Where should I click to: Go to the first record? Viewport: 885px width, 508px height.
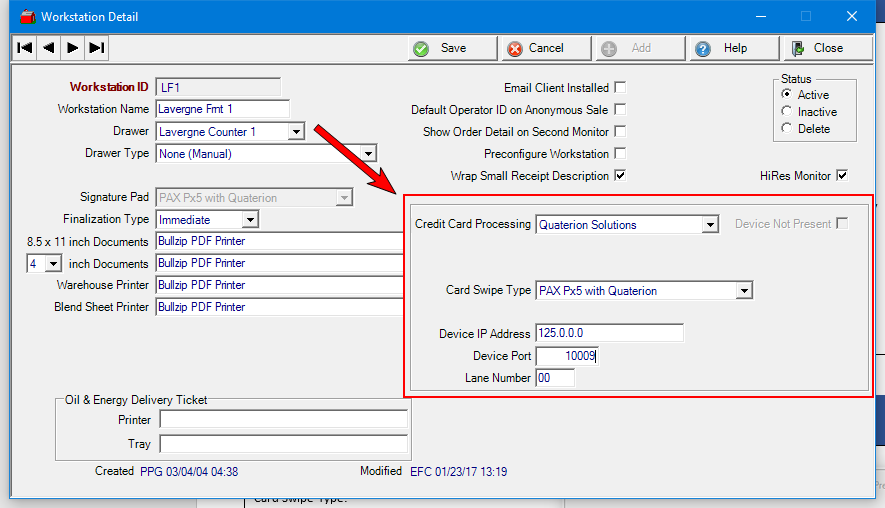tap(25, 47)
